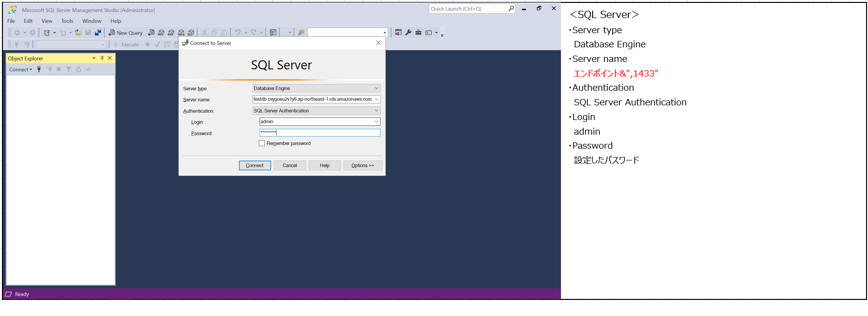Click the Database Engine Query icon
Image resolution: width=868 pixels, height=316 pixels.
point(151,33)
